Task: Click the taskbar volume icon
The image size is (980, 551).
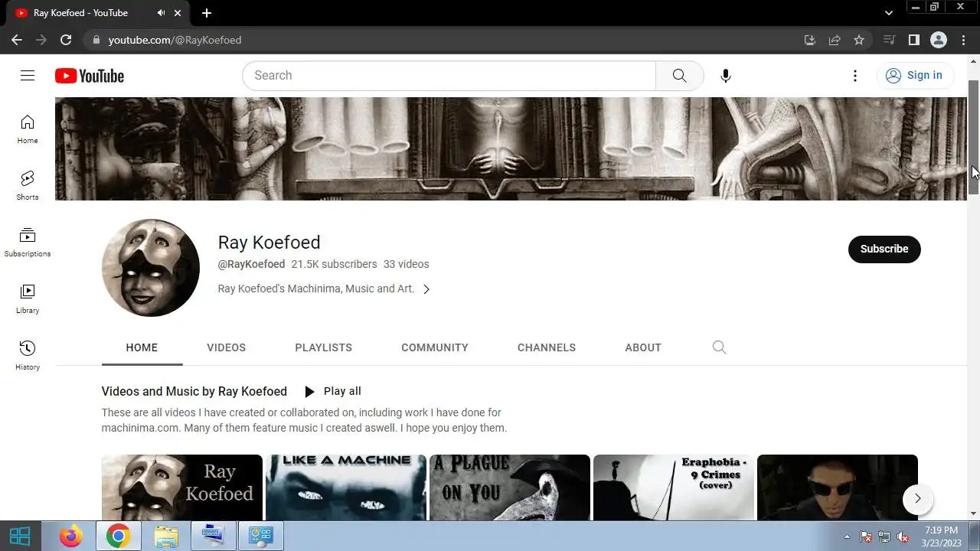Action: tap(903, 536)
